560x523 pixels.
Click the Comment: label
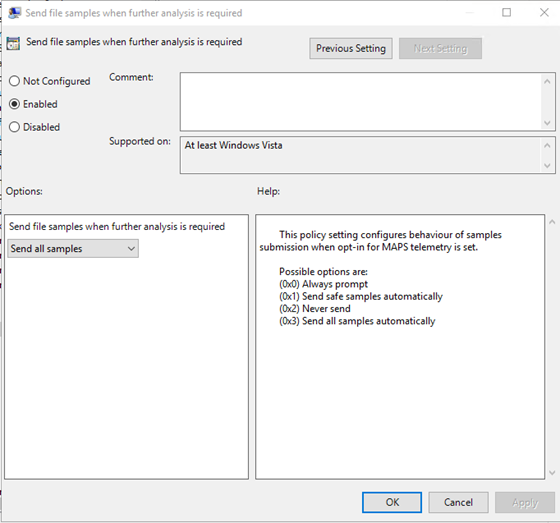coord(131,77)
